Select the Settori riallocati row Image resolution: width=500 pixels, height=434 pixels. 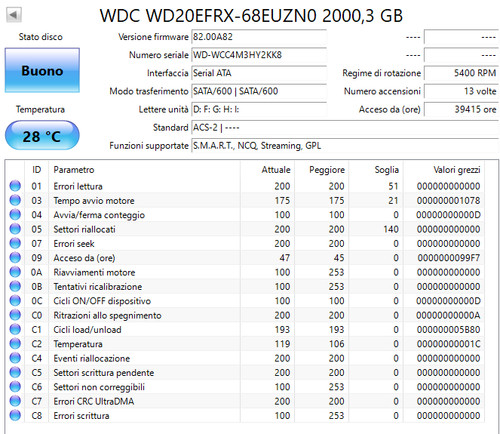245,229
